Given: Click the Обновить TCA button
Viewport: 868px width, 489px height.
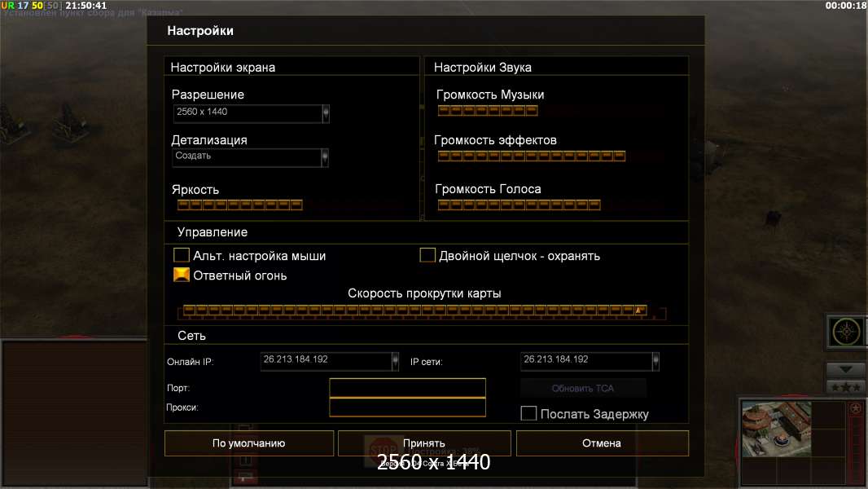Looking at the screenshot, I should click(583, 388).
